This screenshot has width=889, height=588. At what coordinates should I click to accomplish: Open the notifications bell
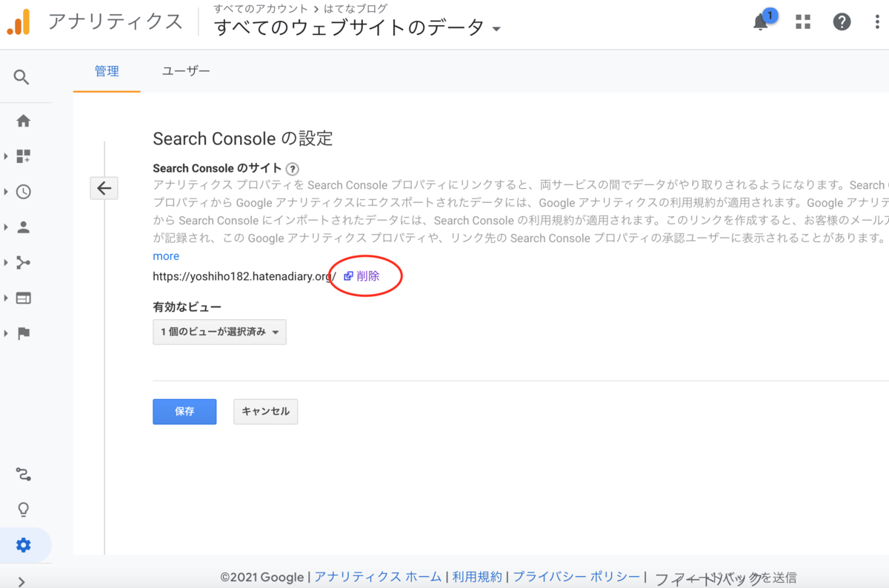(761, 22)
